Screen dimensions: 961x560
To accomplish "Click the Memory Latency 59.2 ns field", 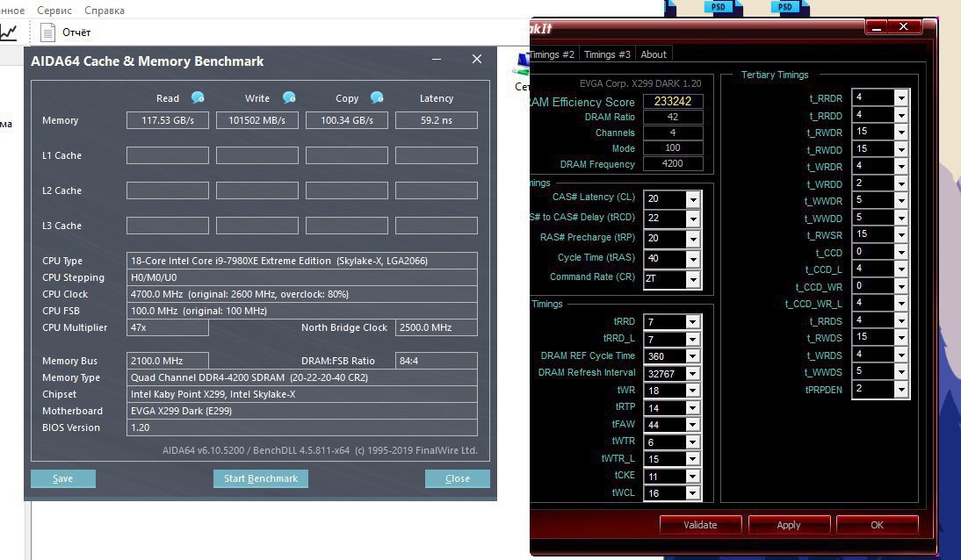I will (437, 120).
